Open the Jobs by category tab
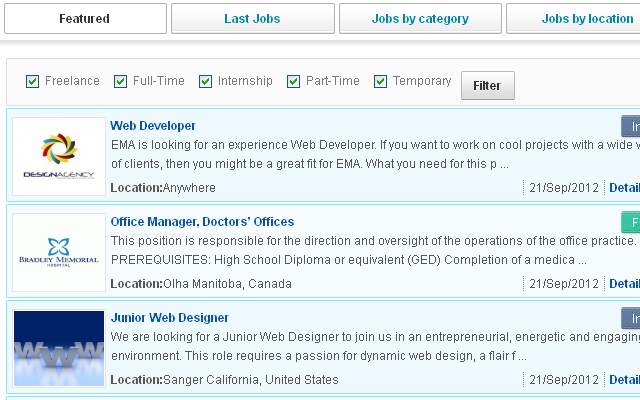Screen dimensions: 640x400 coord(420,18)
